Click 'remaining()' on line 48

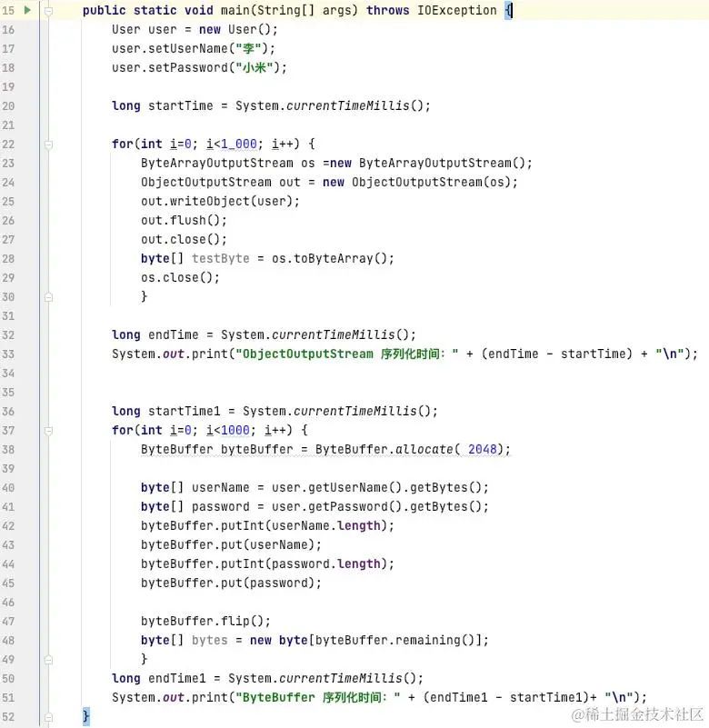tap(435, 640)
